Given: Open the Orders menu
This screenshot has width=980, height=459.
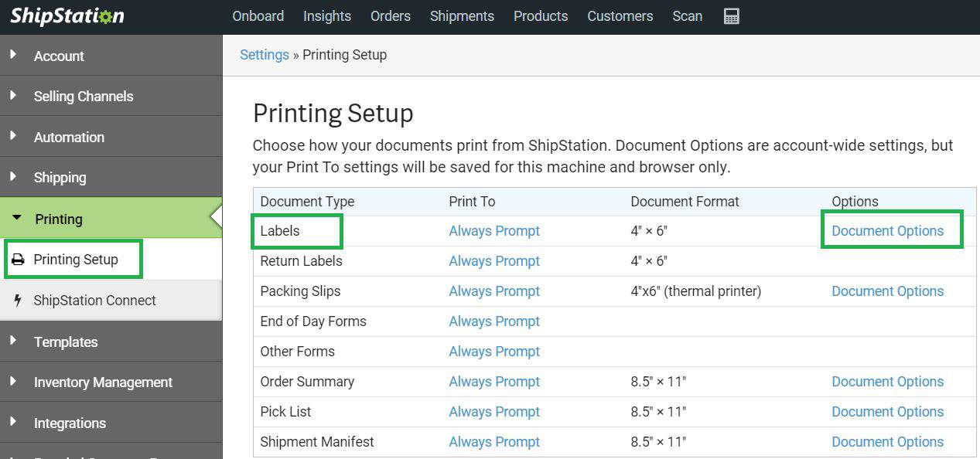Looking at the screenshot, I should coord(390,15).
